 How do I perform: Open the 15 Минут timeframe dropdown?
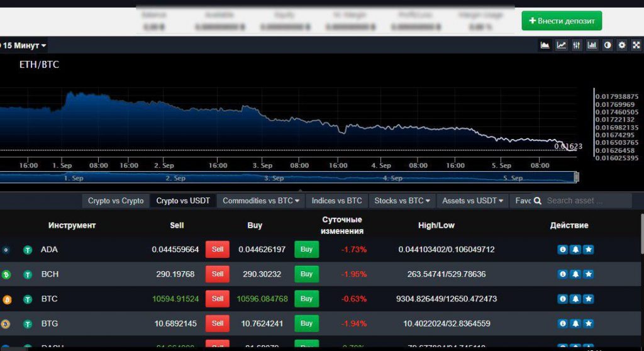(x=24, y=45)
